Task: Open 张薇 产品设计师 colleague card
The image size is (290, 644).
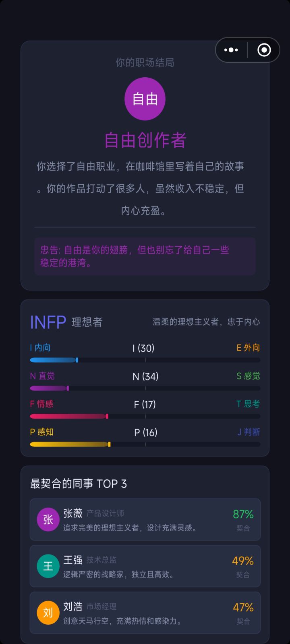Action: (145, 520)
